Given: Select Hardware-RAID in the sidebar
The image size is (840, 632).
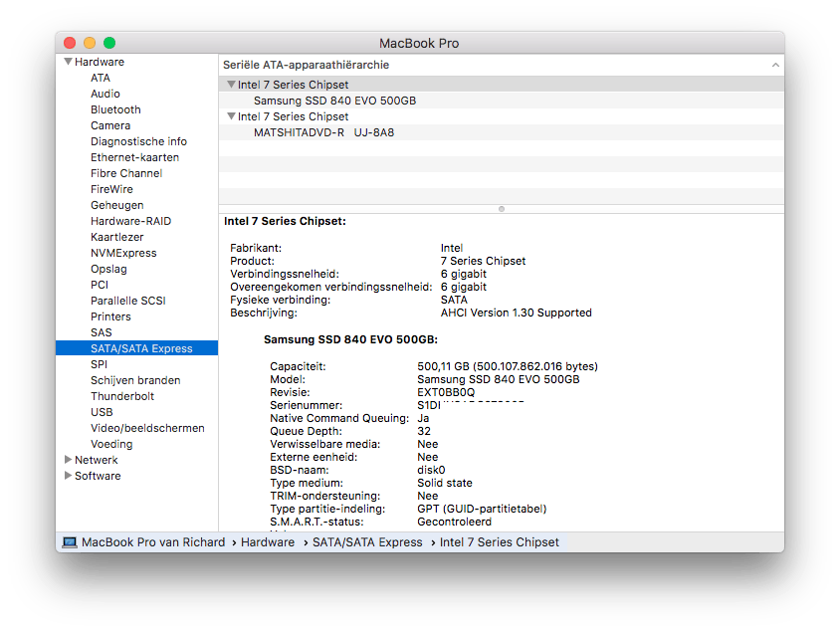Looking at the screenshot, I should pos(130,221).
